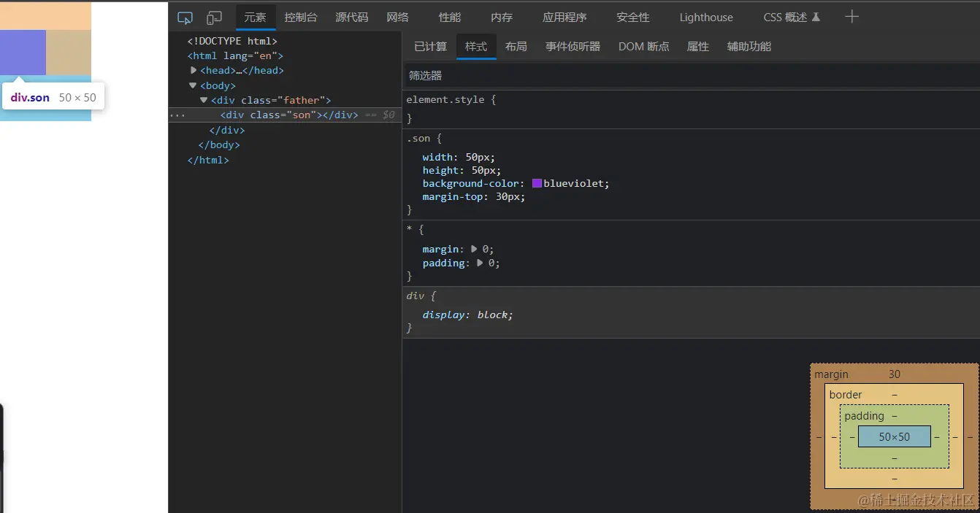
Task: Select the html lang en node
Action: (235, 55)
